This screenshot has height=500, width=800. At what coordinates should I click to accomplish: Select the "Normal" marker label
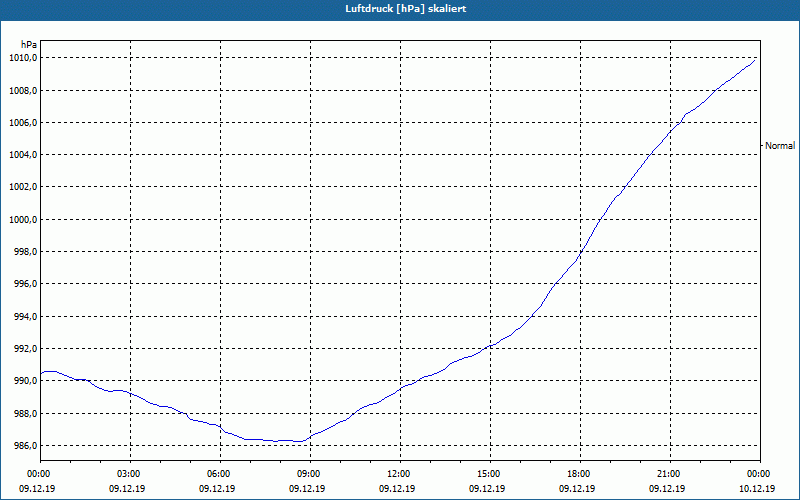(780, 146)
